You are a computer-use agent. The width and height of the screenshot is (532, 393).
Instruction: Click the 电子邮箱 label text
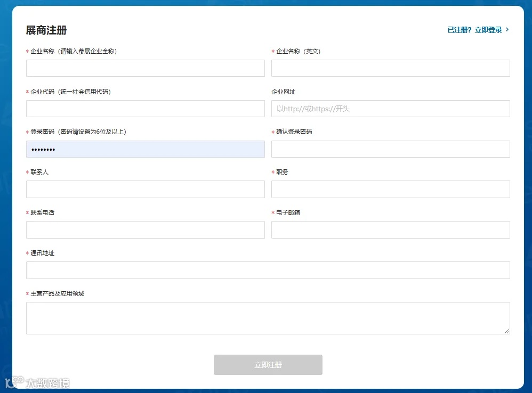coord(288,212)
